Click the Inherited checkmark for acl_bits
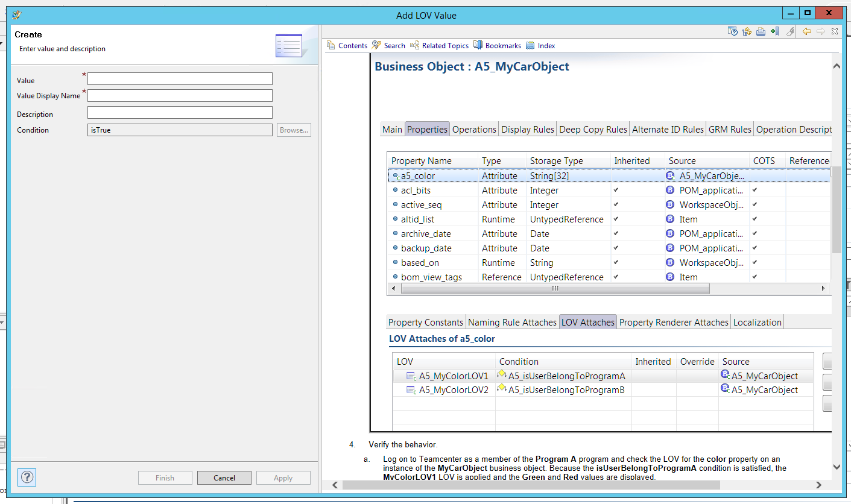Screen dimensions: 851x504 (x=616, y=190)
